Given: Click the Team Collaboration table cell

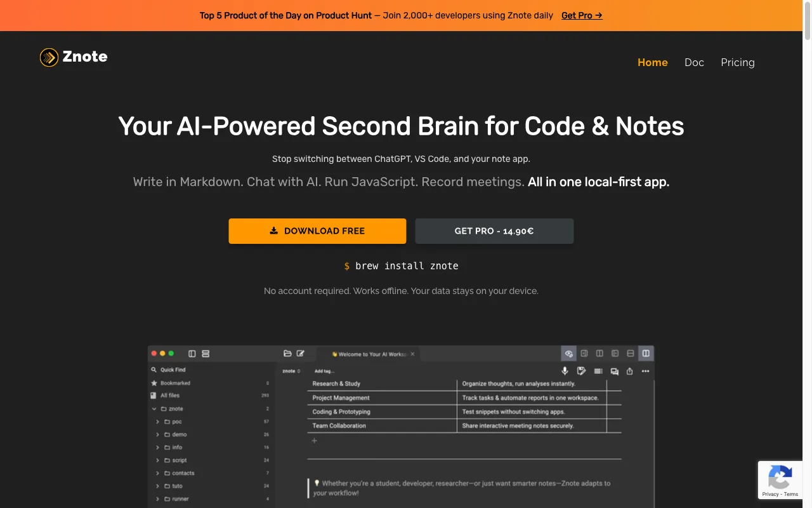Looking at the screenshot, I should pyautogui.click(x=382, y=425).
